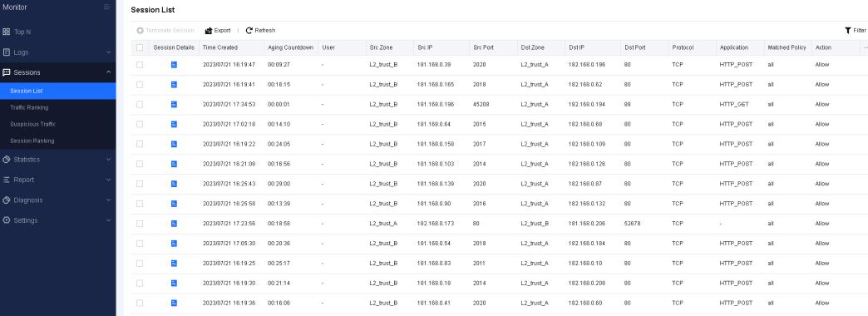Open session details icon for source 181.168.0.90

pyautogui.click(x=174, y=204)
